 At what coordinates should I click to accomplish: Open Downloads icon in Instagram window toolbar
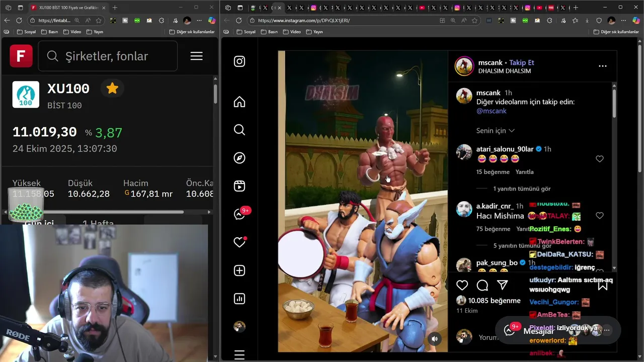587,20
